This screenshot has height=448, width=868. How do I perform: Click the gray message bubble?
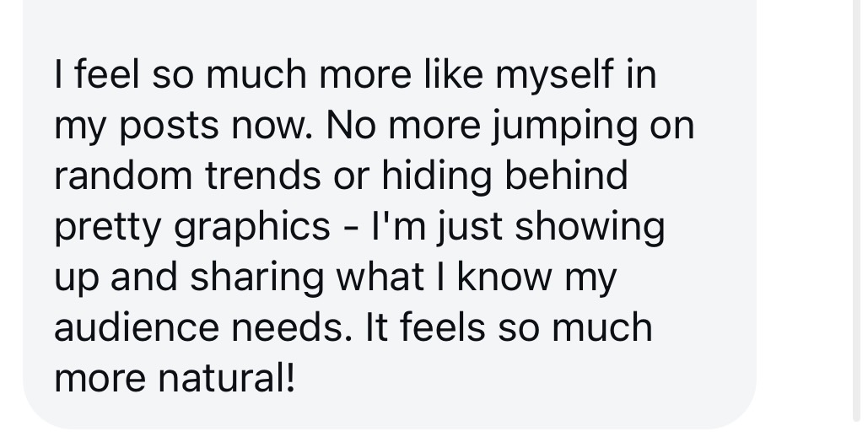coord(389,214)
